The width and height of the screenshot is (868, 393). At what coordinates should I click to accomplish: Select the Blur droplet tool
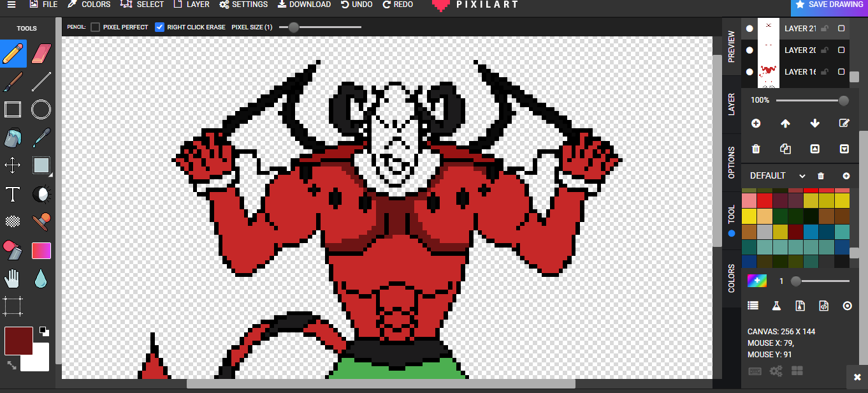click(41, 278)
